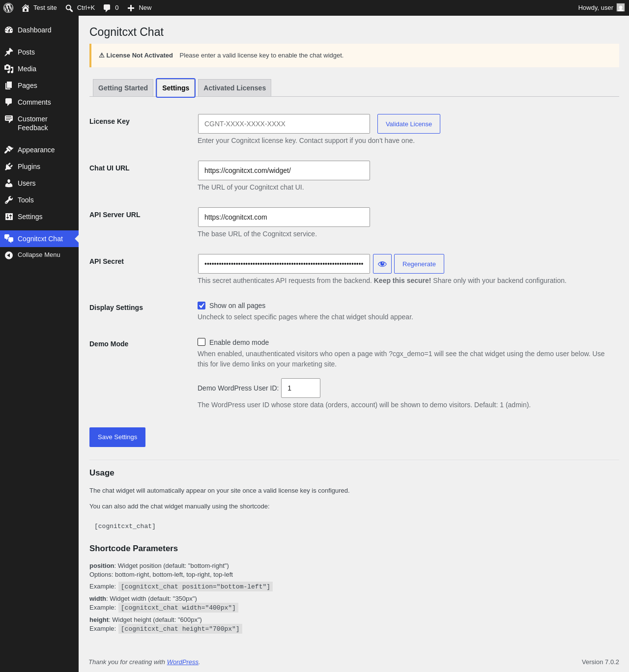Open the Activated Licenses tab

[234, 88]
